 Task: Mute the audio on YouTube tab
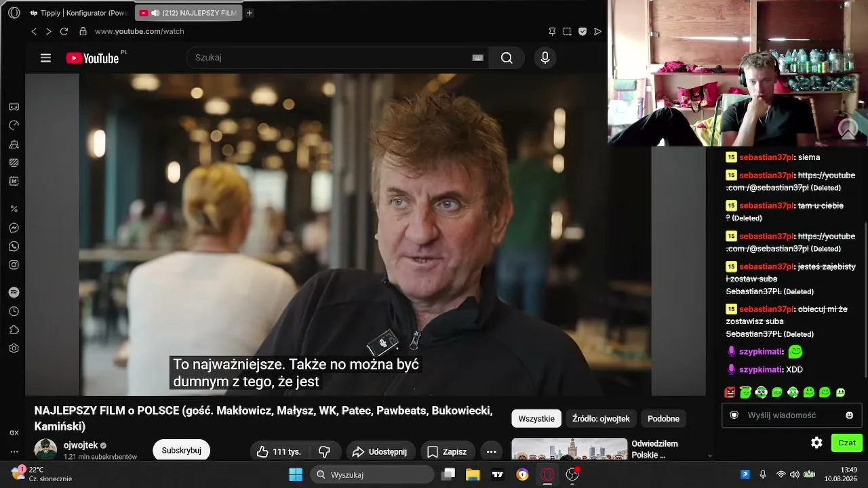click(155, 13)
